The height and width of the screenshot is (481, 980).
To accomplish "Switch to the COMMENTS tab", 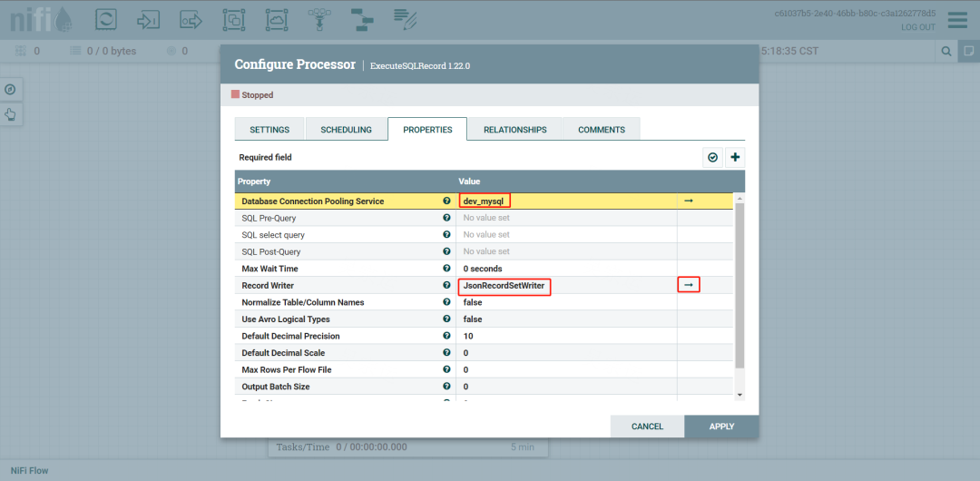I will 602,130.
